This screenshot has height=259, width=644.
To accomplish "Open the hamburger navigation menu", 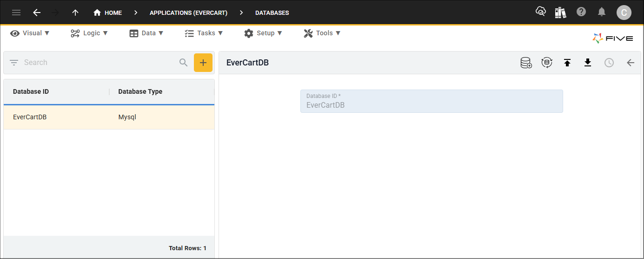I will click(16, 13).
